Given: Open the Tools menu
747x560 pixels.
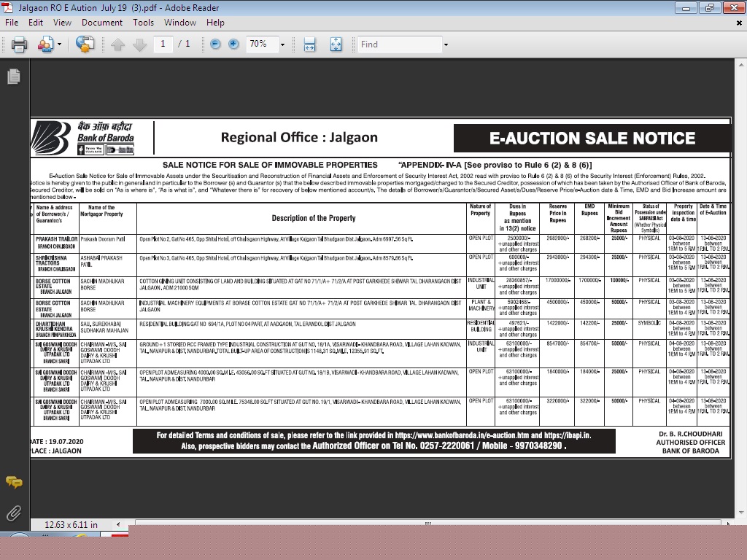Looking at the screenshot, I should point(143,23).
